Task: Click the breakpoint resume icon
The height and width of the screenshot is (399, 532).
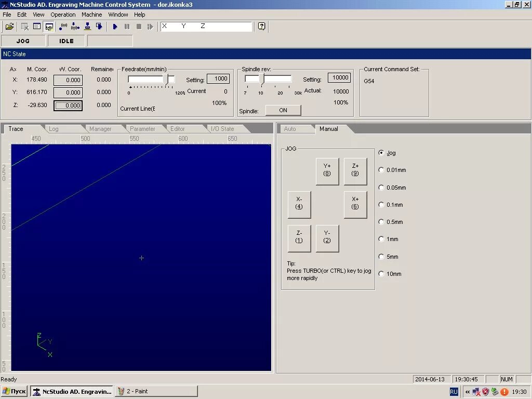Action: tap(150, 26)
